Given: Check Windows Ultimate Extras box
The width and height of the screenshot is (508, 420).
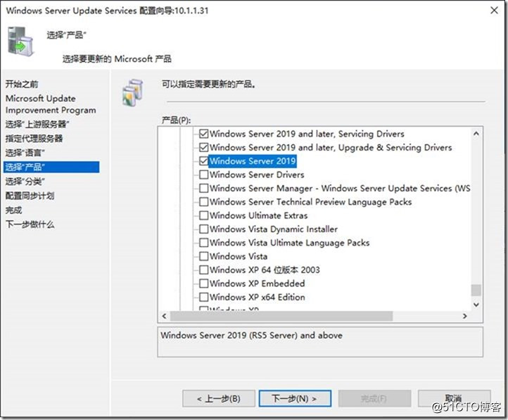Looking at the screenshot, I should [x=203, y=215].
